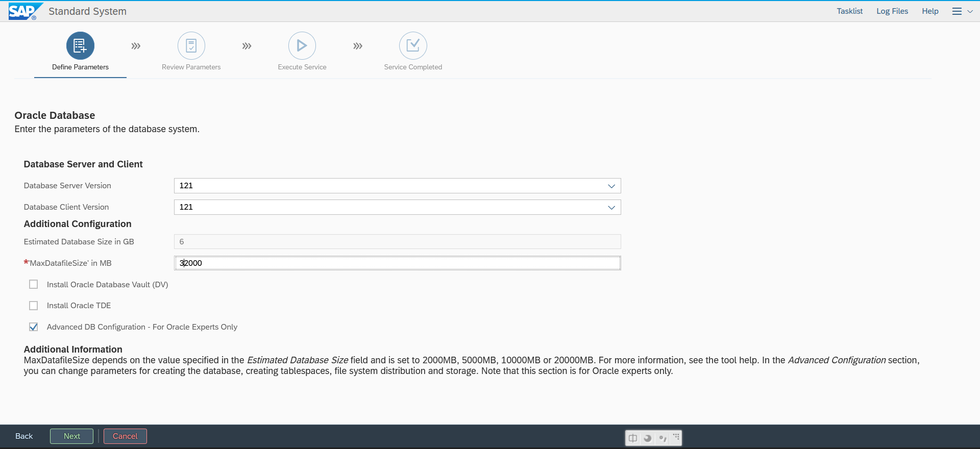Select the Execute Service play icon
The image size is (980, 449).
click(302, 46)
